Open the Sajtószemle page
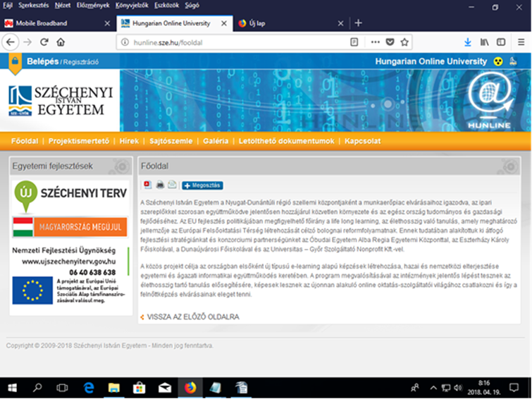Viewport: 532px width, 399px height. click(x=171, y=141)
